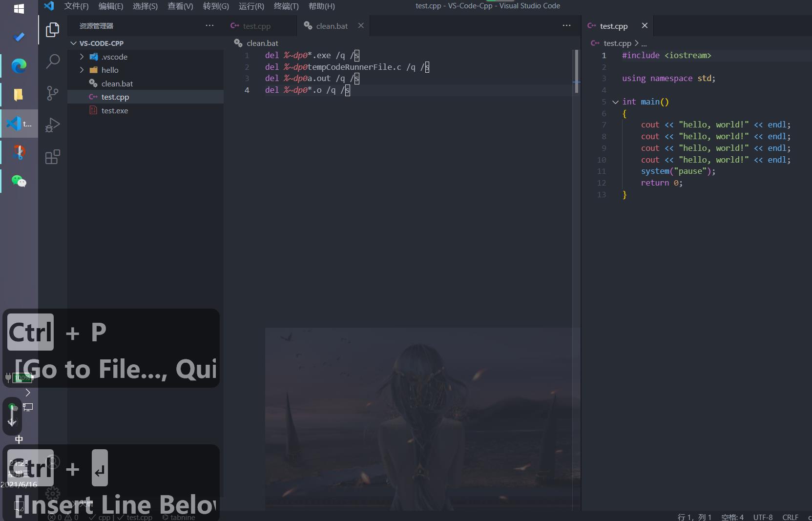Open the 帮助(H) menu
Viewport: 812px width, 521px height.
click(322, 6)
